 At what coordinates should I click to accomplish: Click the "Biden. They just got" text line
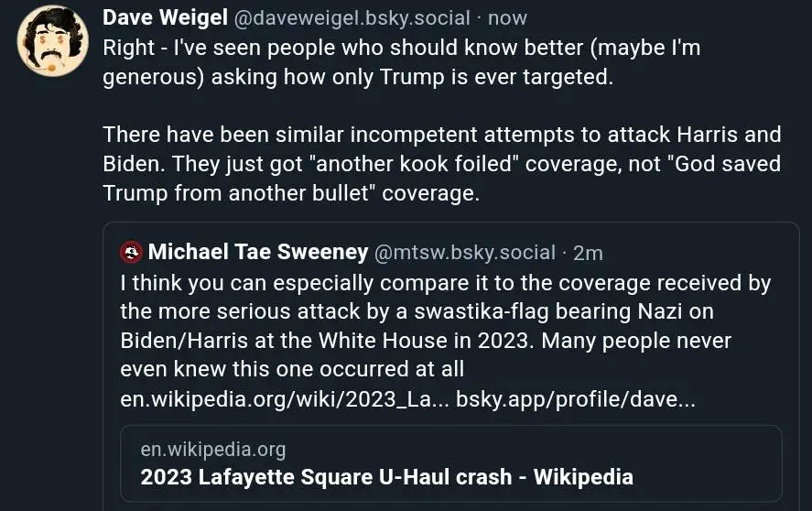coord(441,164)
